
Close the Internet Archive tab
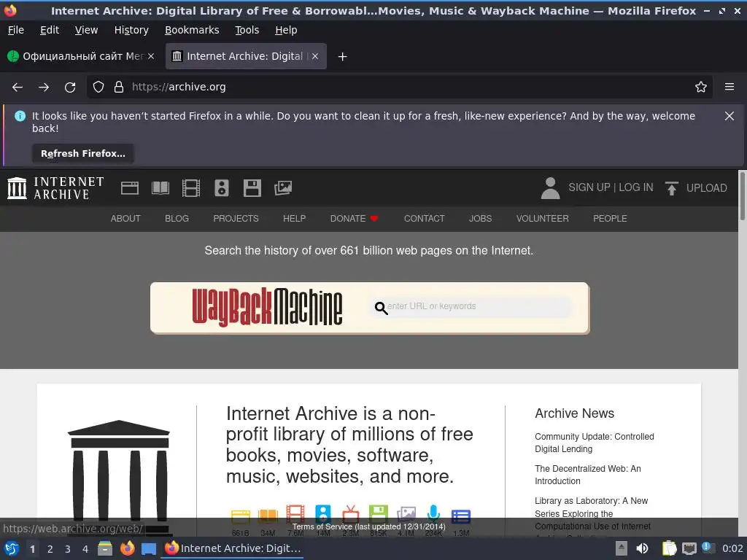click(x=315, y=56)
